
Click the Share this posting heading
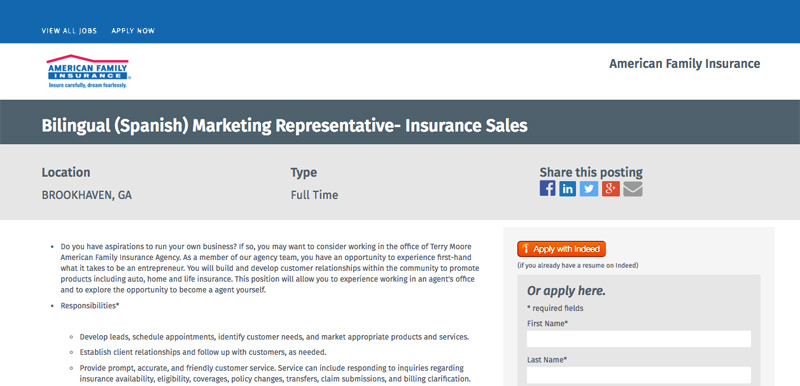pos(591,172)
